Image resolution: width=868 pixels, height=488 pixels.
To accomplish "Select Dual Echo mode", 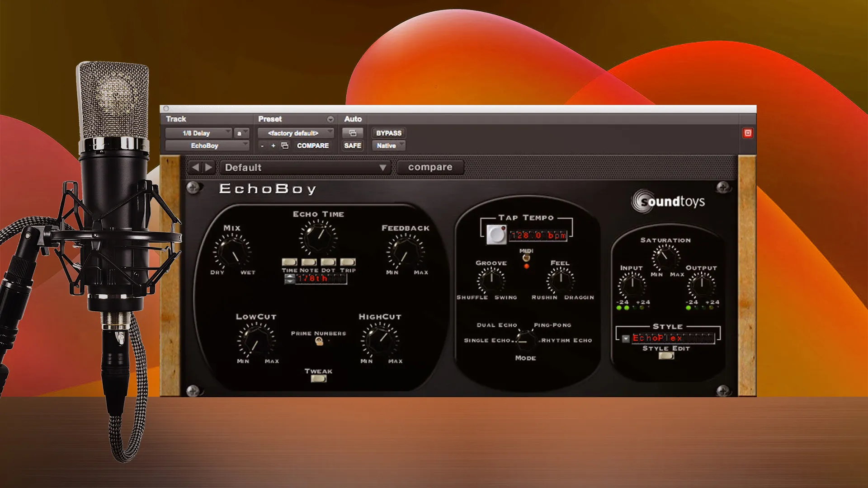I will (497, 325).
